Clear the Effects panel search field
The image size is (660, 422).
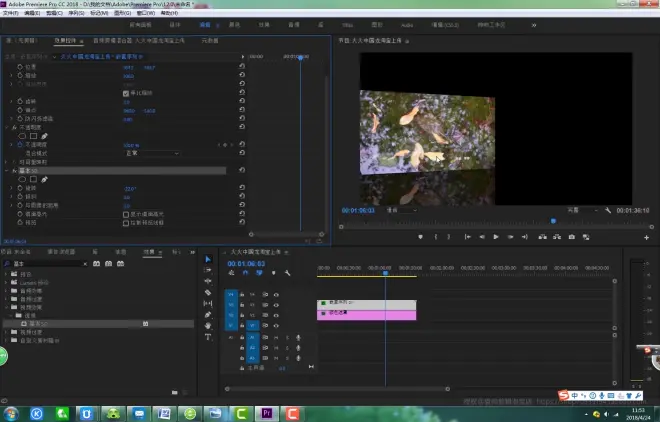click(x=85, y=264)
